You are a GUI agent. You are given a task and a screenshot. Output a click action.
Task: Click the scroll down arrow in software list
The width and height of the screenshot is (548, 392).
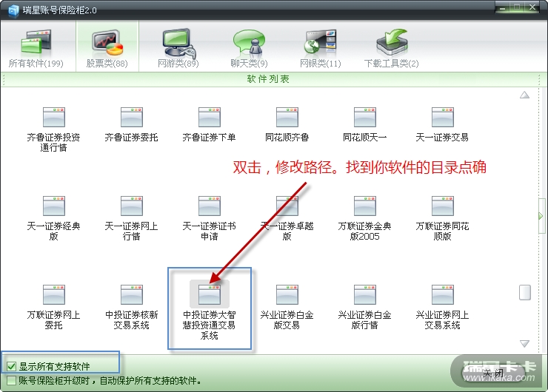click(524, 344)
